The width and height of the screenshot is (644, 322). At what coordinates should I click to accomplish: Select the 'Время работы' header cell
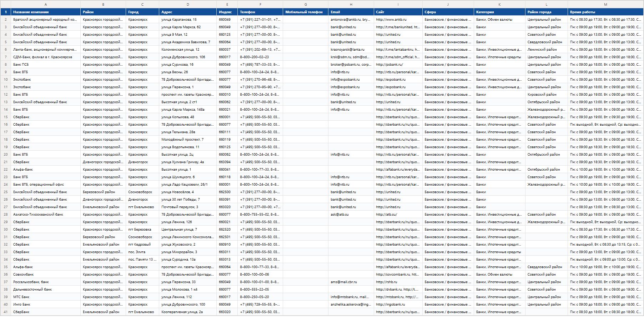tap(605, 12)
